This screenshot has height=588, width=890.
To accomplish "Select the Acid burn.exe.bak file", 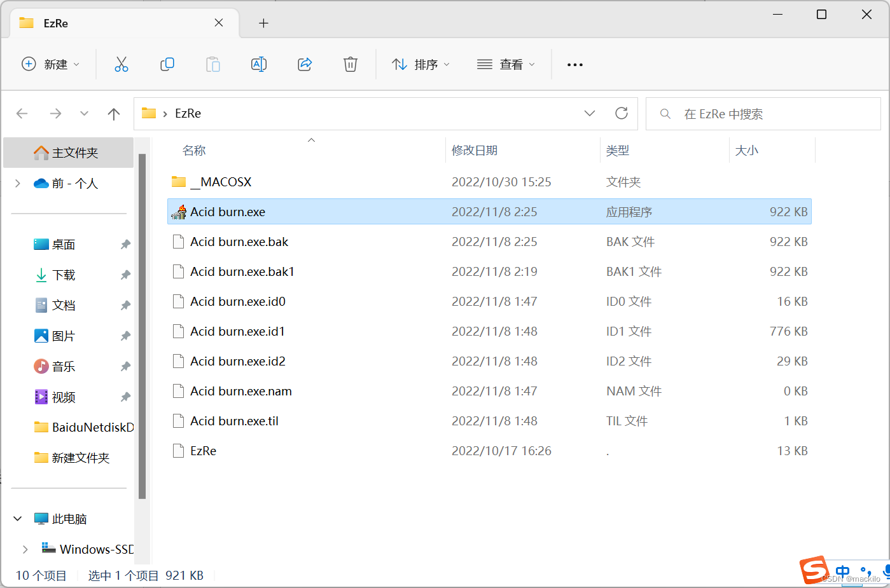I will pos(489,242).
